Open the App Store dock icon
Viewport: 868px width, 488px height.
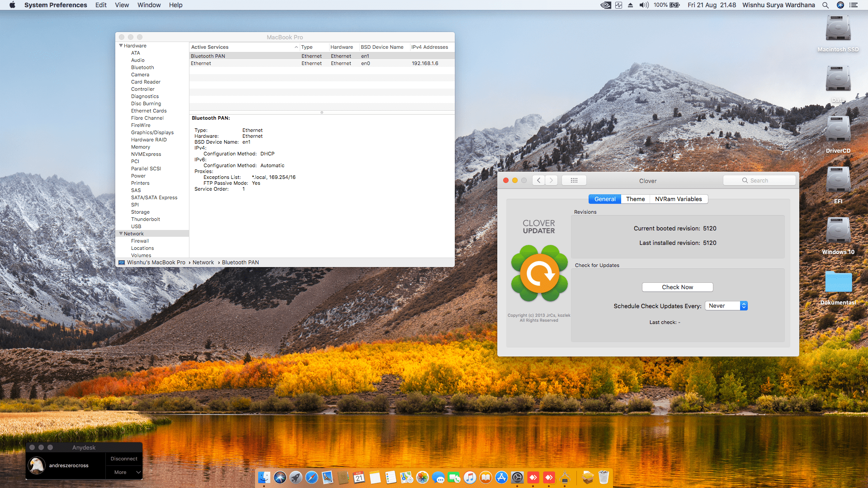[x=501, y=477]
